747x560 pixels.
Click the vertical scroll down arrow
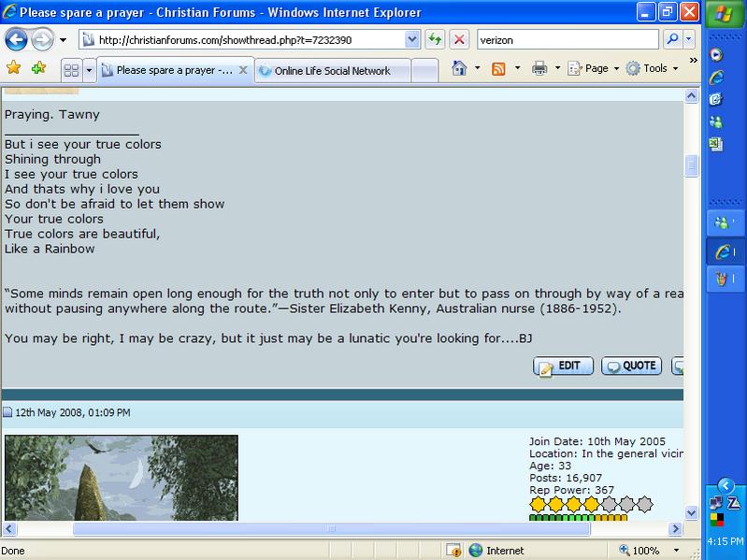(x=691, y=513)
